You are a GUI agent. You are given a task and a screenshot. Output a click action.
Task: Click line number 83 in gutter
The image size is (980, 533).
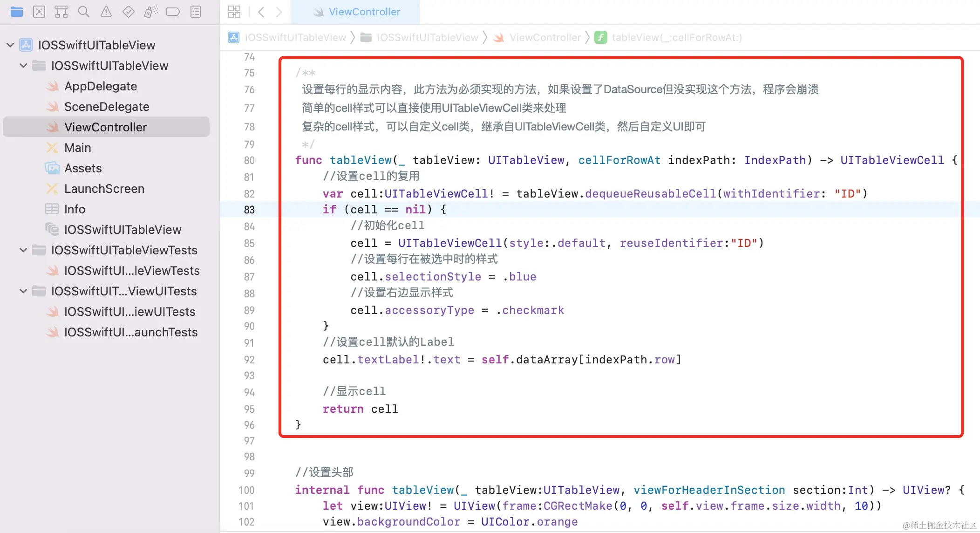pos(249,210)
